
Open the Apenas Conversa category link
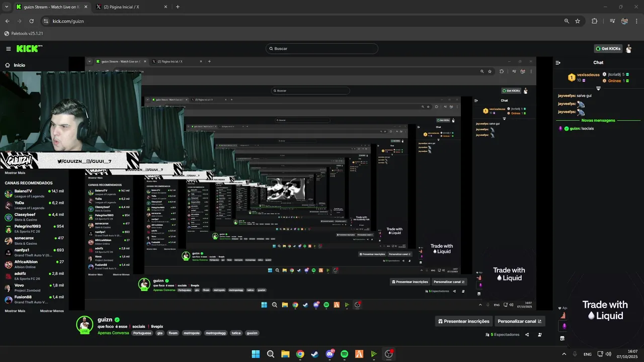point(113,333)
